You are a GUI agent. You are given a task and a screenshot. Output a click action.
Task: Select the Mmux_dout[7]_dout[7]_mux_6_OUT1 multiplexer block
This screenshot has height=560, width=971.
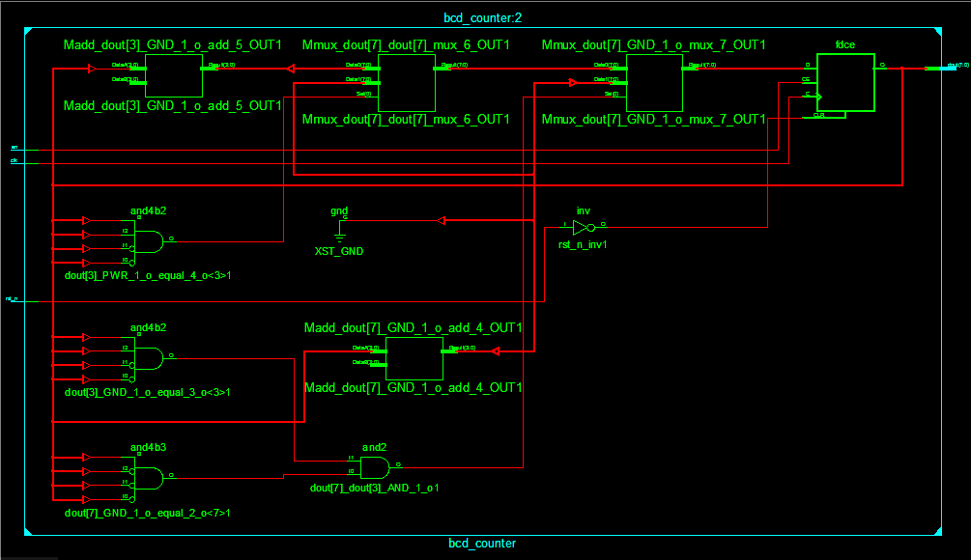coord(406,83)
